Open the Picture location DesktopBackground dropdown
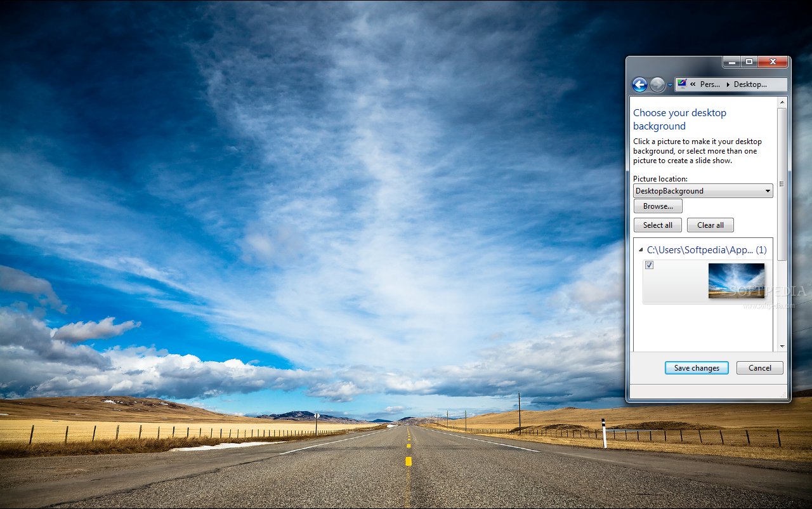The width and height of the screenshot is (812, 509). coord(703,191)
